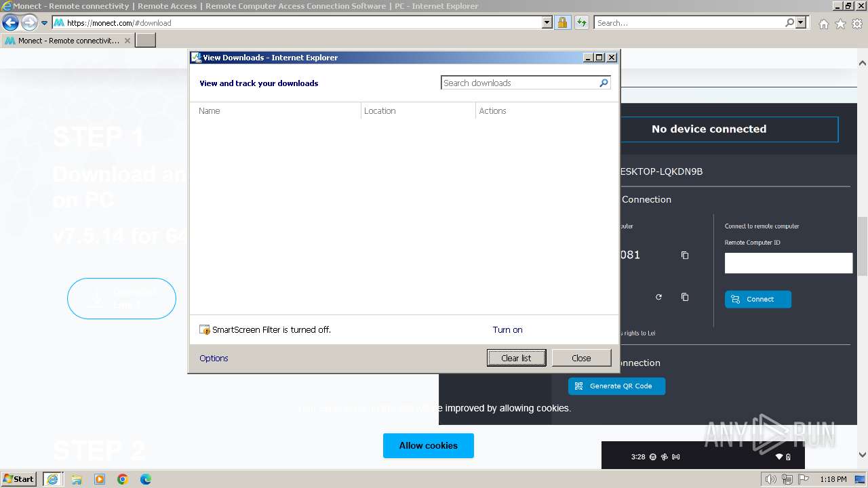
Task: Click the refresh password icon
Action: tap(658, 297)
